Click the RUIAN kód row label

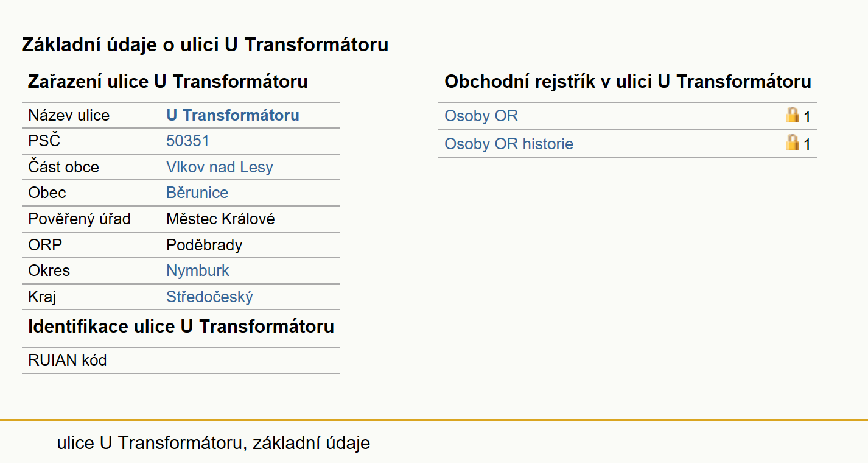click(68, 360)
